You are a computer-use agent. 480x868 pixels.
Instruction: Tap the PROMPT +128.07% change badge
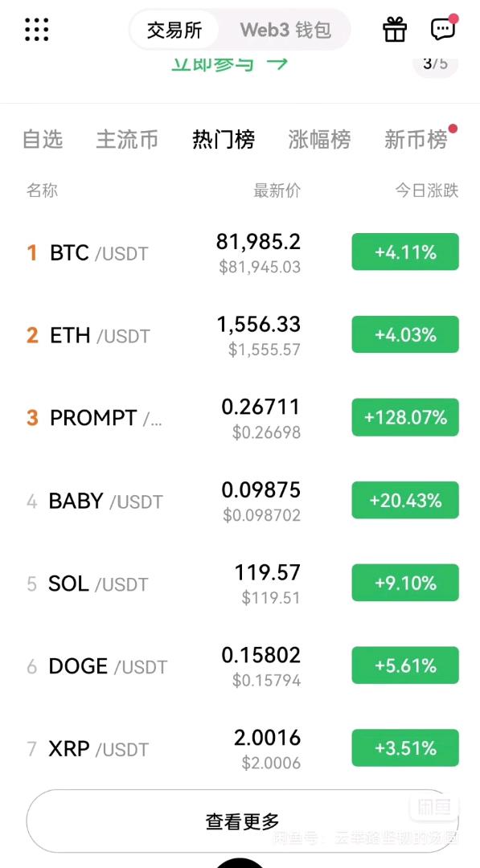point(405,417)
